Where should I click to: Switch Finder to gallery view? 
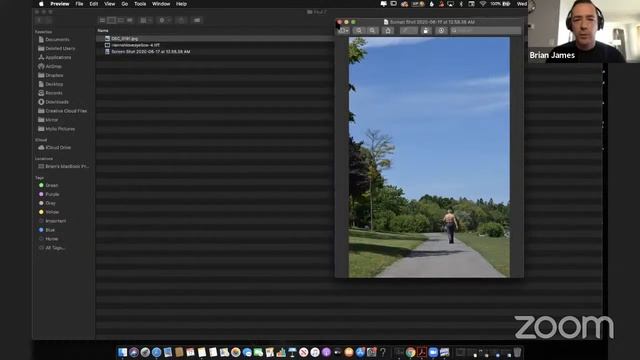click(x=130, y=20)
